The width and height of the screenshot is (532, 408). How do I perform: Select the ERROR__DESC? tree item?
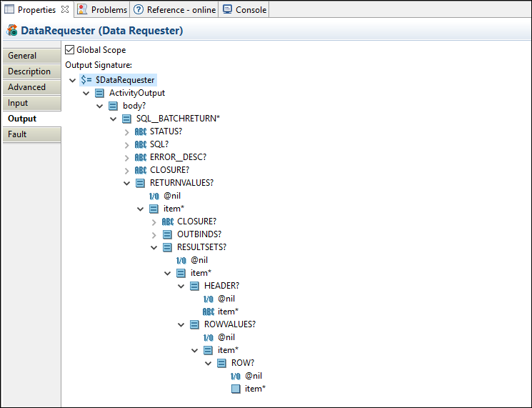click(178, 157)
